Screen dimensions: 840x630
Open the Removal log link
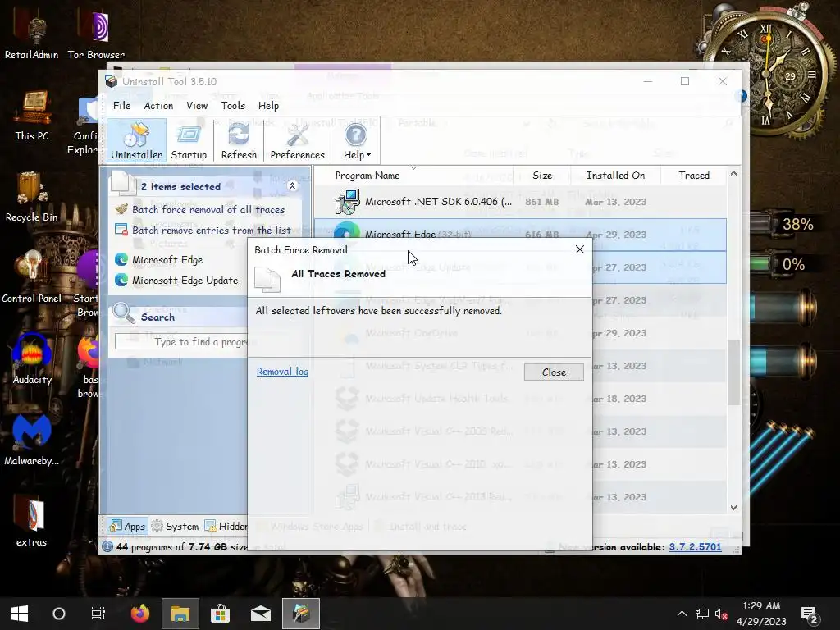point(282,372)
